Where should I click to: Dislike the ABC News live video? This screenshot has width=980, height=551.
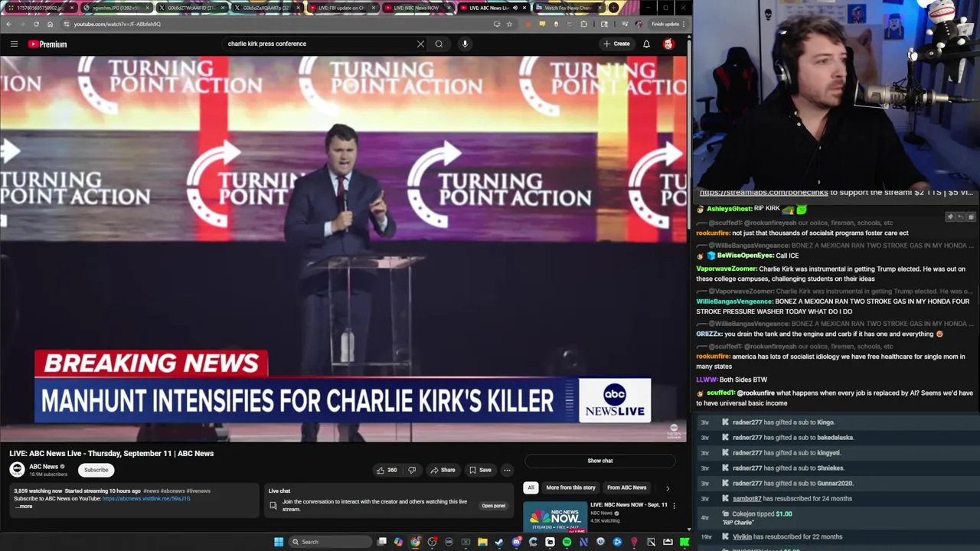[412, 470]
